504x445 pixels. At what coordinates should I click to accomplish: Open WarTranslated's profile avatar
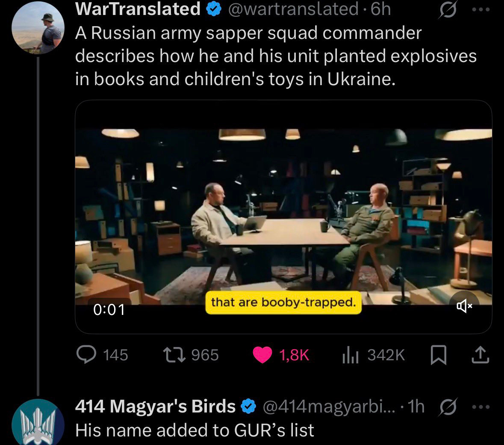(x=38, y=27)
